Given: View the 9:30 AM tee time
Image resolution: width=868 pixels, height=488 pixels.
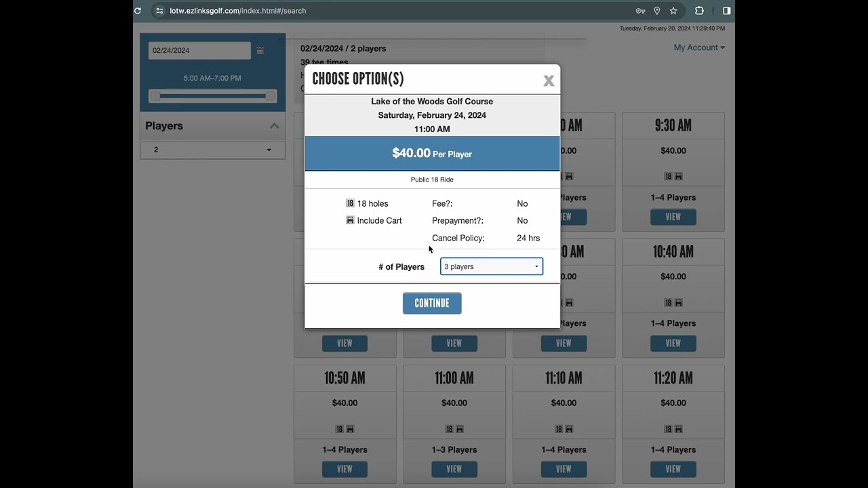Looking at the screenshot, I should 673,218.
